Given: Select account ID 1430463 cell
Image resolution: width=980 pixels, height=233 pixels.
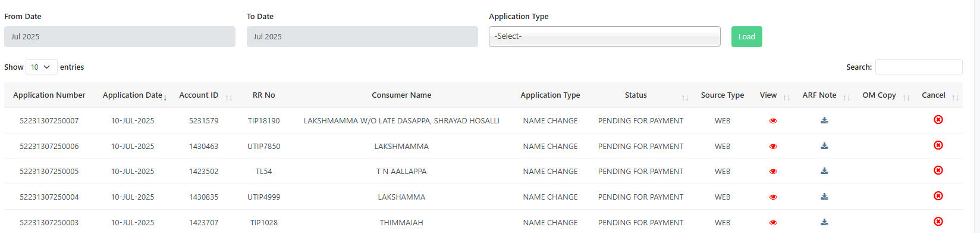Looking at the screenshot, I should [x=204, y=147].
